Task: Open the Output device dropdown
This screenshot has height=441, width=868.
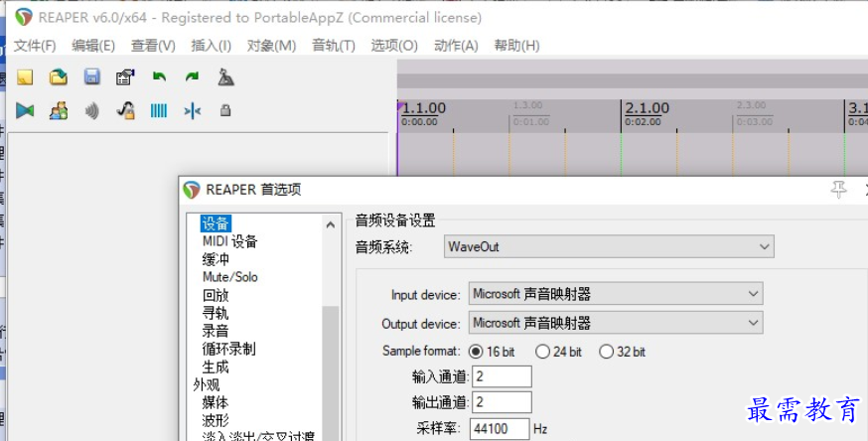Action: (616, 323)
